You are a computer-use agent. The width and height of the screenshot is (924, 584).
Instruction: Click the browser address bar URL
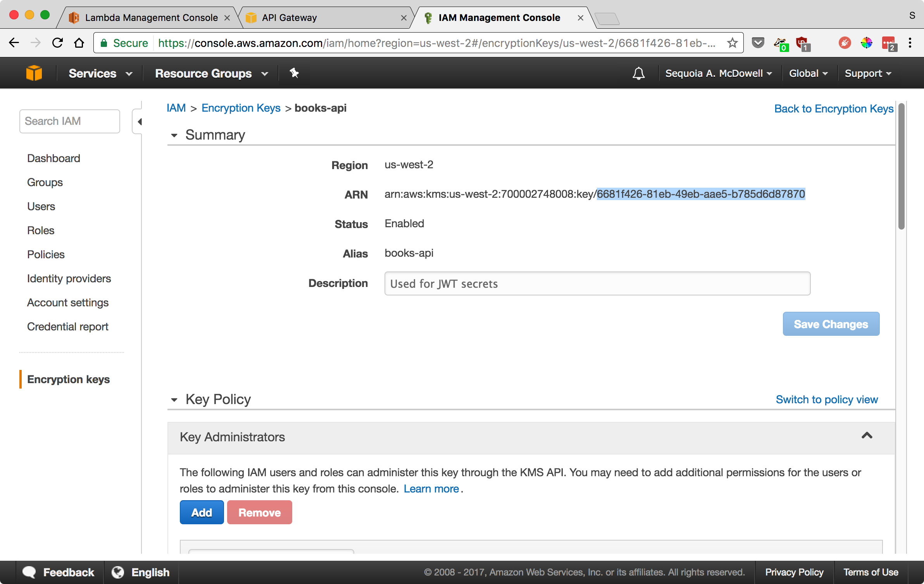click(x=436, y=43)
